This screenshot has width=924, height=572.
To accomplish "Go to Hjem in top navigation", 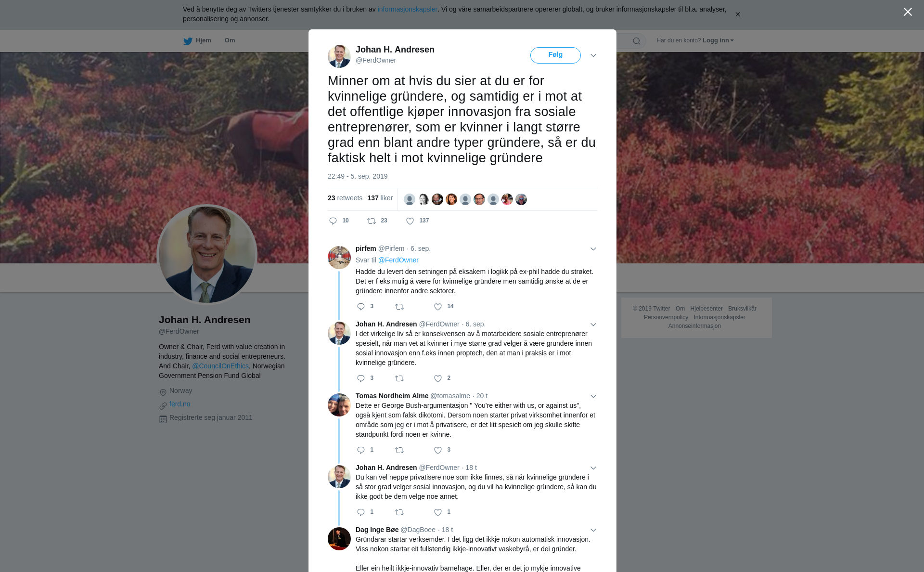I will pos(203,40).
